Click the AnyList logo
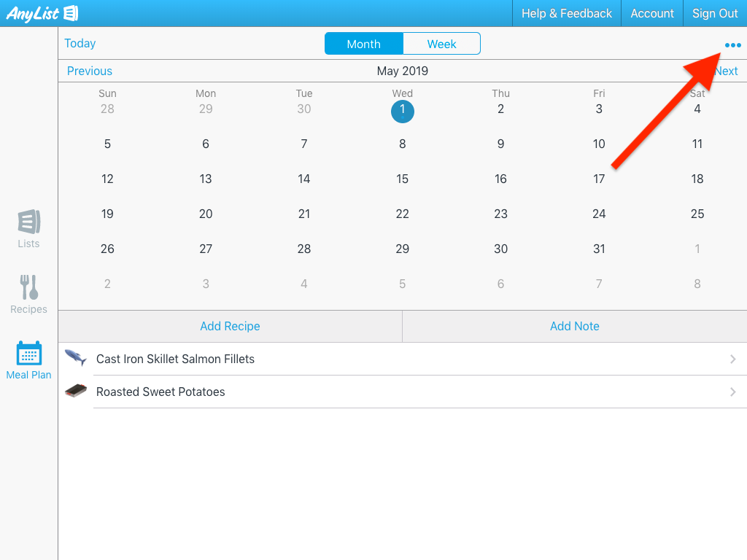747x560 pixels. 42,13
